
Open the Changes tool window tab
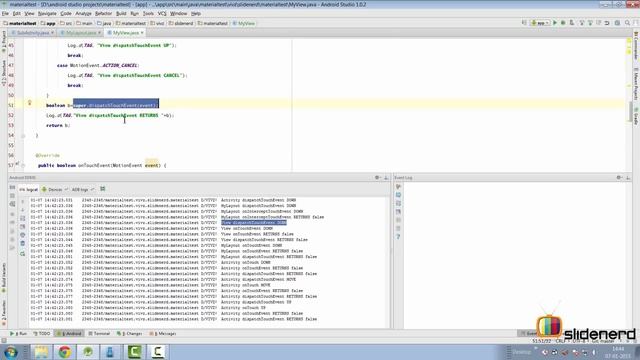tap(129, 333)
